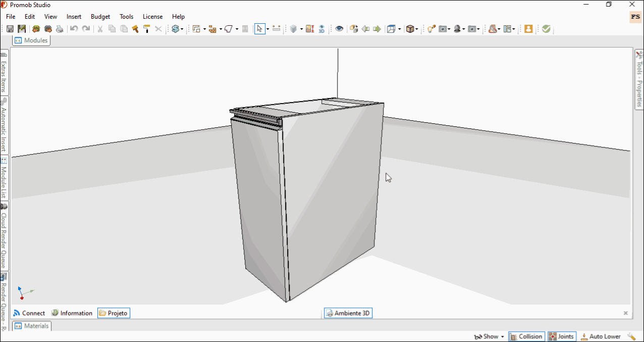This screenshot has height=342, width=644.
Task: Click the brown solid cube icon
Action: [410, 29]
